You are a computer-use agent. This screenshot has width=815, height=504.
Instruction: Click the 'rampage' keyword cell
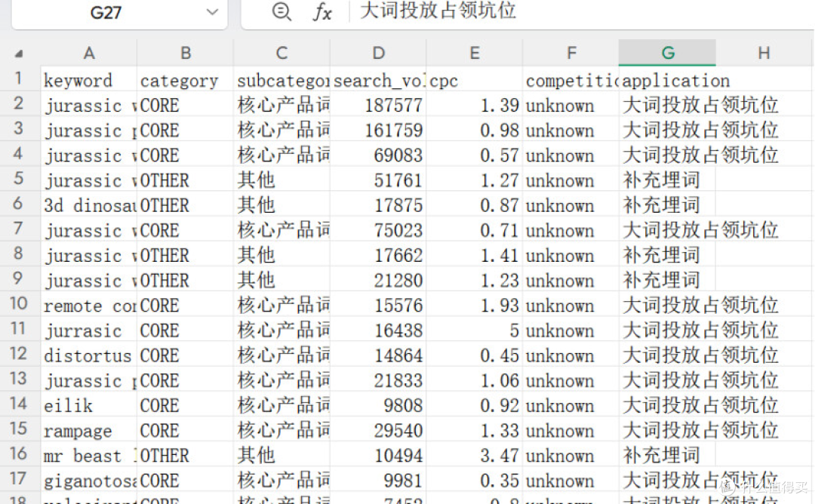pyautogui.click(x=89, y=430)
